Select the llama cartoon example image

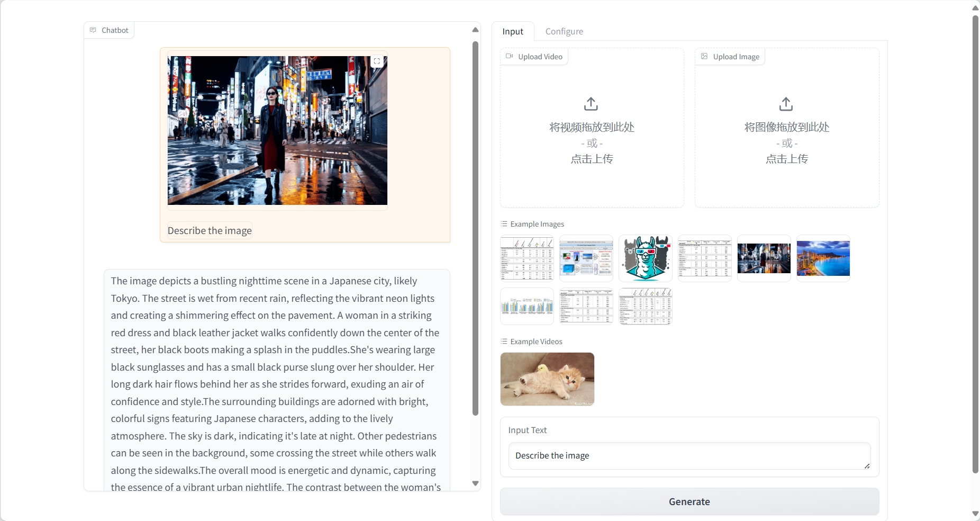point(645,258)
